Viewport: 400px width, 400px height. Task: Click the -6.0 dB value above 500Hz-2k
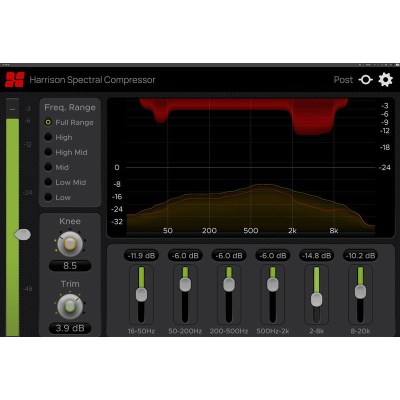(x=273, y=256)
